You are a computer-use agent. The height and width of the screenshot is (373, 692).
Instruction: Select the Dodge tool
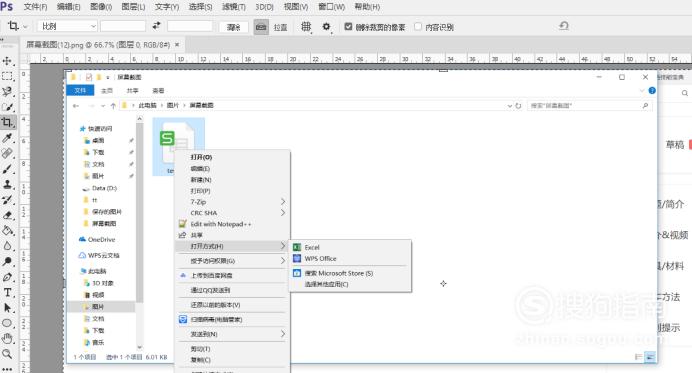tap(7, 261)
